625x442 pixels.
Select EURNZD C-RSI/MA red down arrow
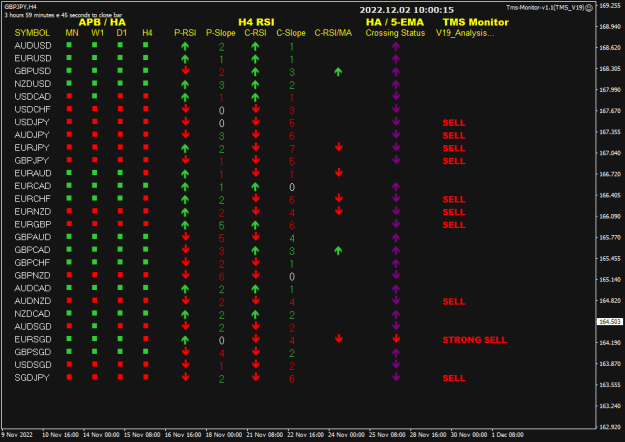click(338, 211)
